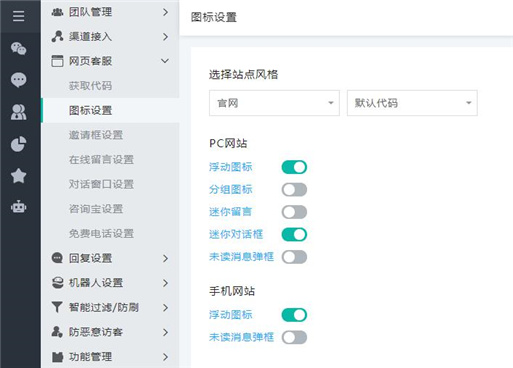Click the 功能管理 icon
This screenshot has width=513, height=368.
click(x=57, y=357)
